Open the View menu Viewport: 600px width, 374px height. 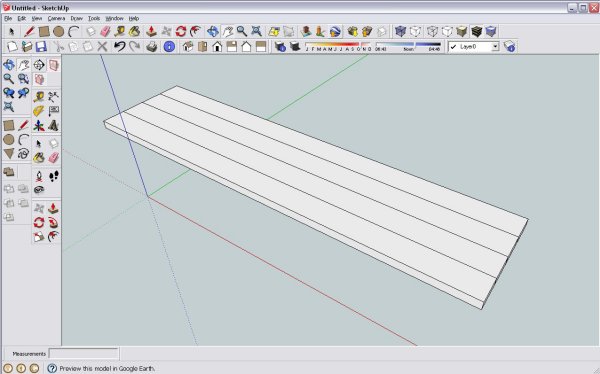tap(36, 18)
